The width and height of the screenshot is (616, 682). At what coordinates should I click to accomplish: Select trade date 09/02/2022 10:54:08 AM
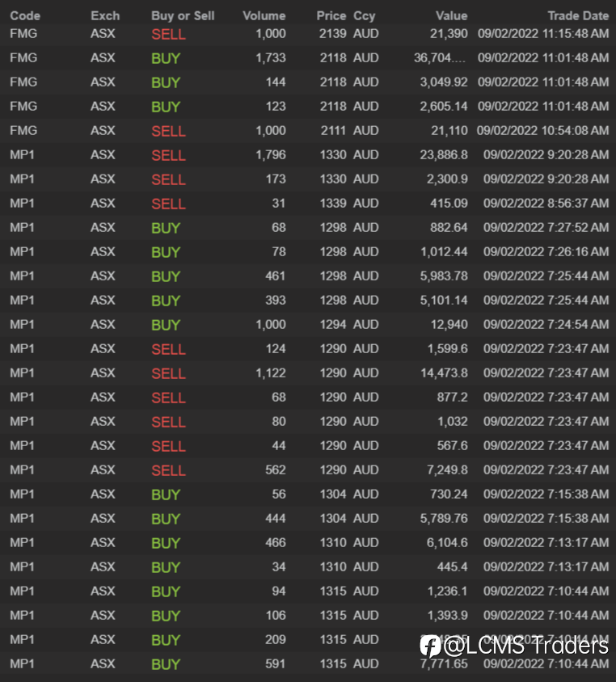[543, 130]
